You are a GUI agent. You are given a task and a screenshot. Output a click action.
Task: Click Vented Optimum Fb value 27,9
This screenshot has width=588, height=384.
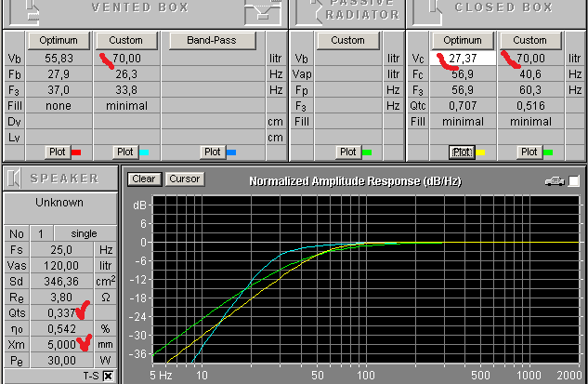(x=59, y=74)
